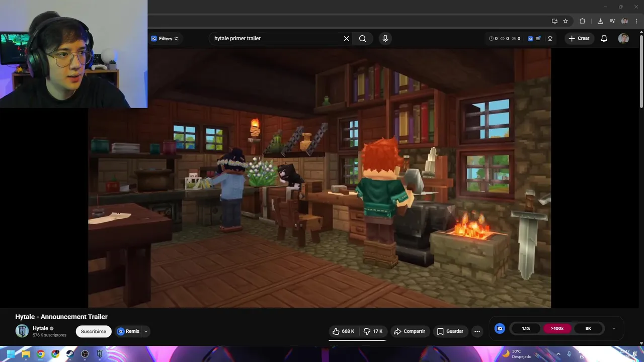This screenshot has width=644, height=362.
Task: Open the browser extensions puzzle icon
Action: [583, 21]
